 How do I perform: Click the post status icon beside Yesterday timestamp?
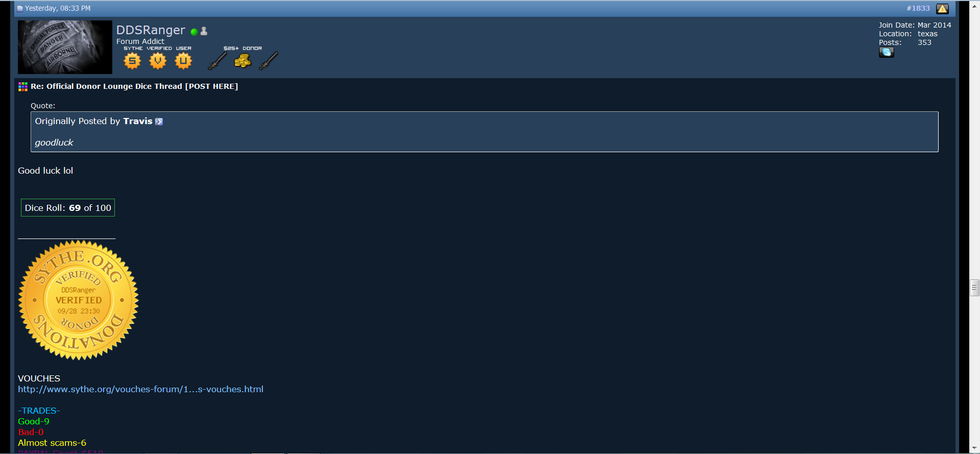click(x=20, y=8)
